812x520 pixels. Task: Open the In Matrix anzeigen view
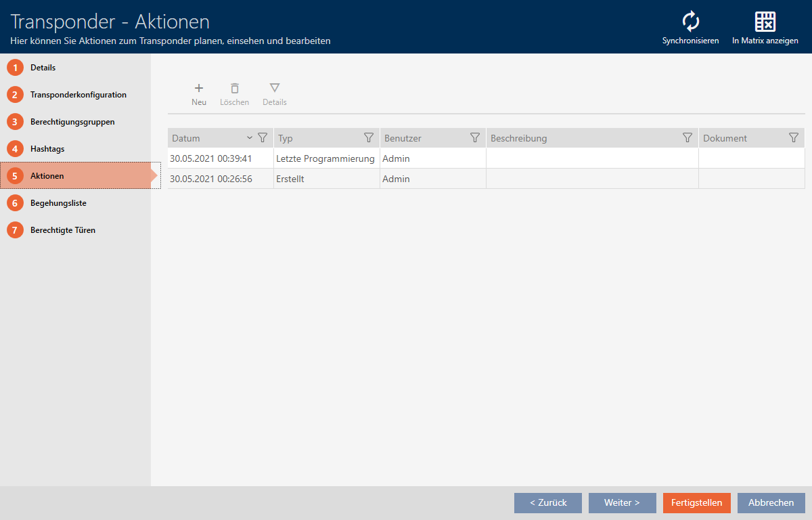pos(765,22)
